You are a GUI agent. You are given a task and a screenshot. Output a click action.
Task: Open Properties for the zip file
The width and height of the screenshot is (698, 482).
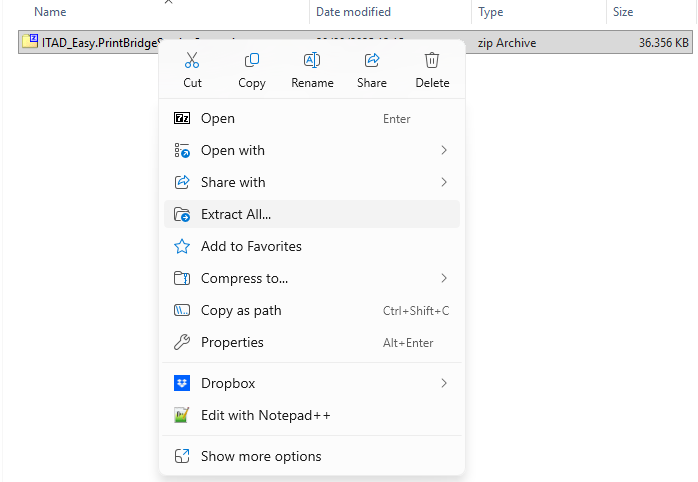(232, 342)
